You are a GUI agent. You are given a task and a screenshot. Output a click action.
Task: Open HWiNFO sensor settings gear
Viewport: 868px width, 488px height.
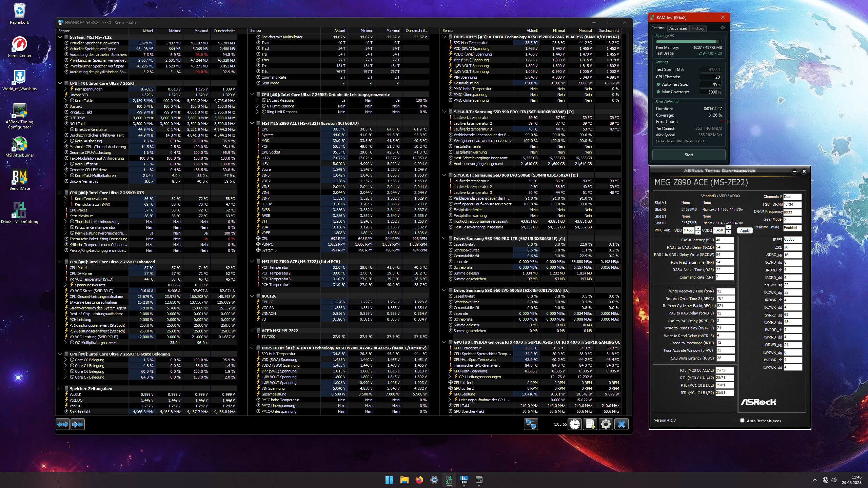pos(606,424)
